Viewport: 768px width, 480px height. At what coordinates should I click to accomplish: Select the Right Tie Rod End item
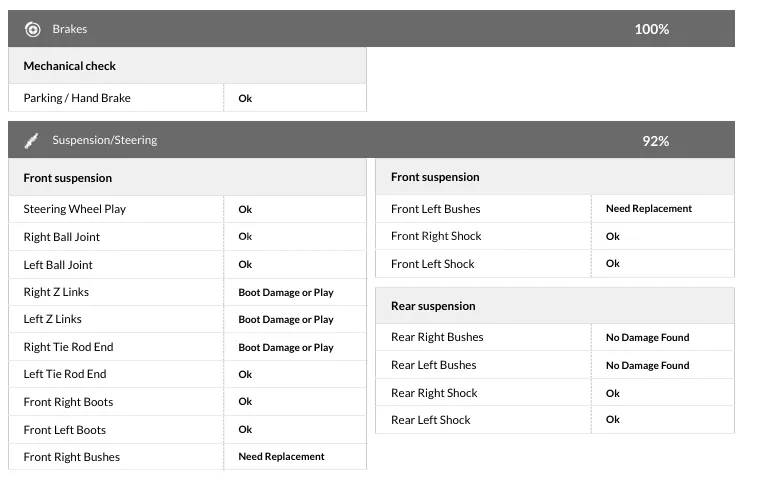click(x=68, y=347)
